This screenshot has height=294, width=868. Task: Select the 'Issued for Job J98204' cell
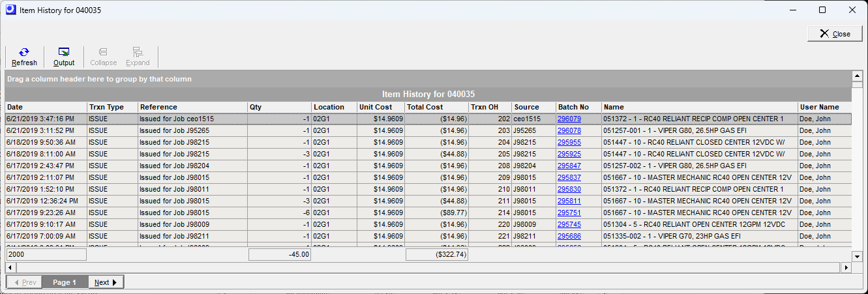tap(192, 166)
